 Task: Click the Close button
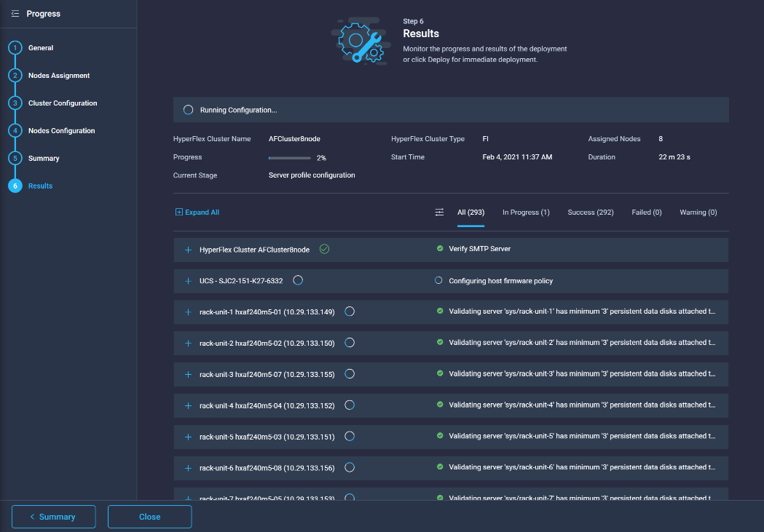(149, 517)
